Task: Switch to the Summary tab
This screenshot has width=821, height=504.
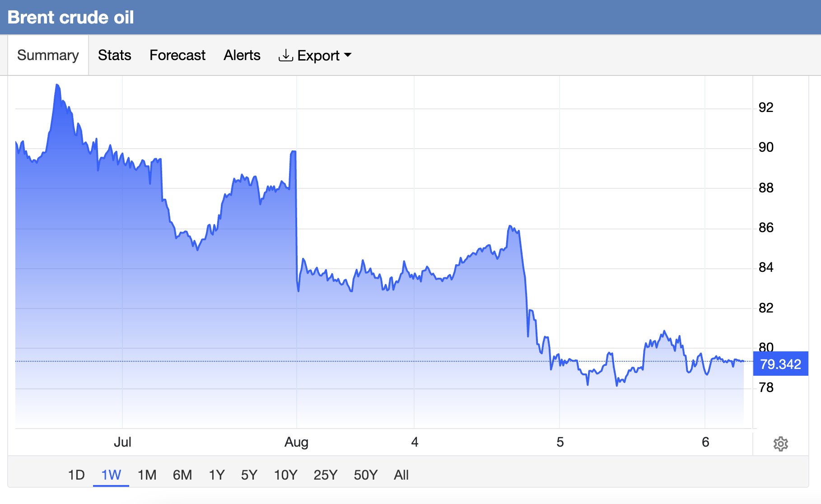Action: [x=48, y=55]
